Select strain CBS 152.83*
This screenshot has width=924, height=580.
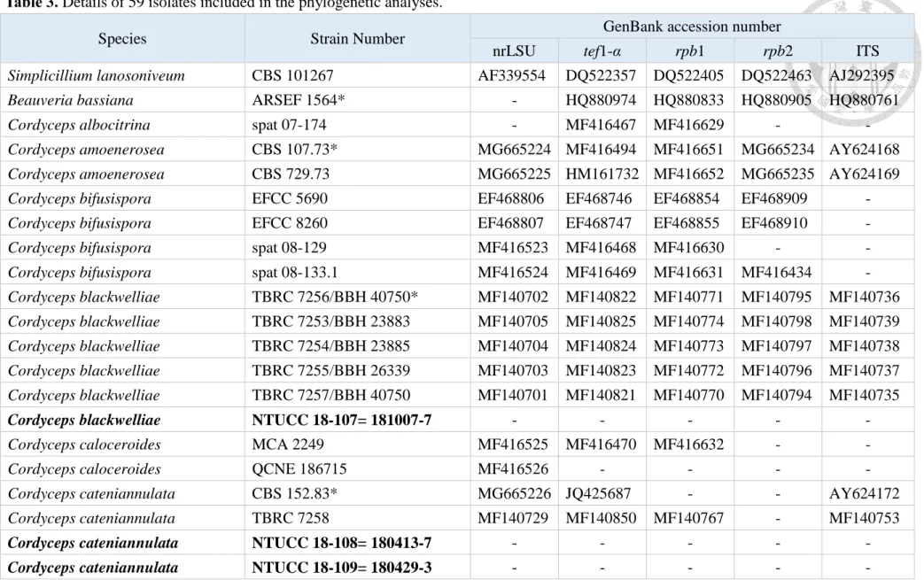pyautogui.click(x=295, y=494)
